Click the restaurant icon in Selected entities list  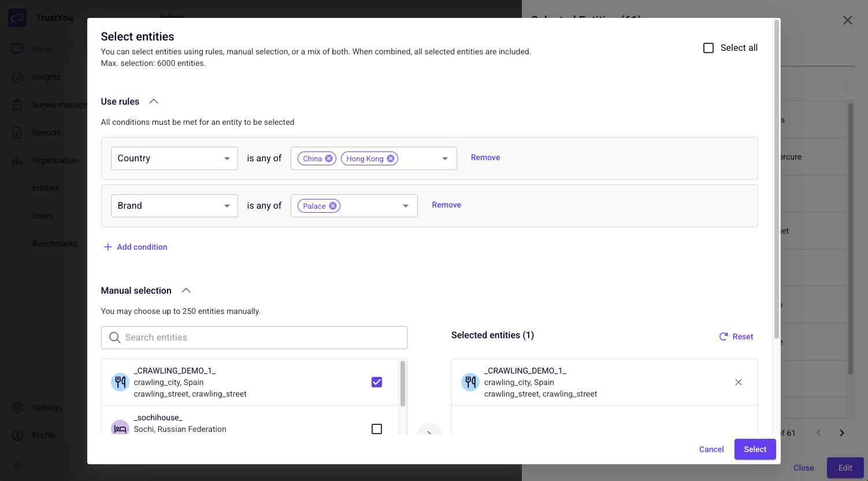coord(470,382)
